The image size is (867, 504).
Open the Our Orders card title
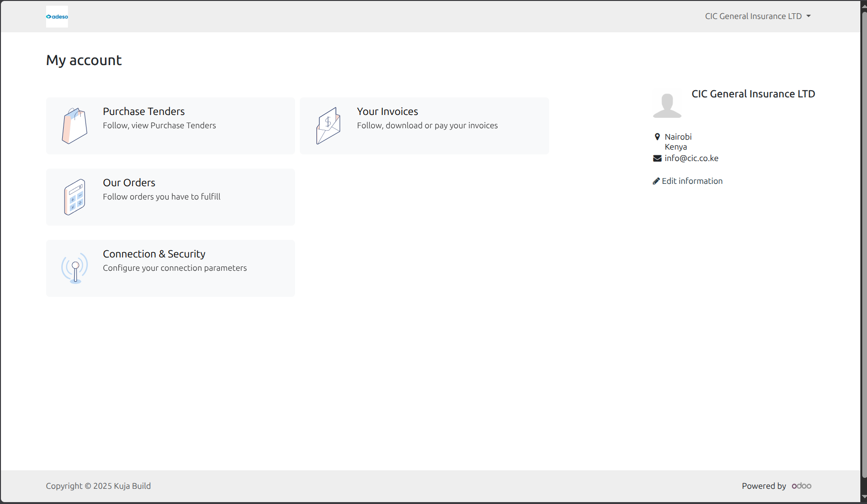pos(129,182)
